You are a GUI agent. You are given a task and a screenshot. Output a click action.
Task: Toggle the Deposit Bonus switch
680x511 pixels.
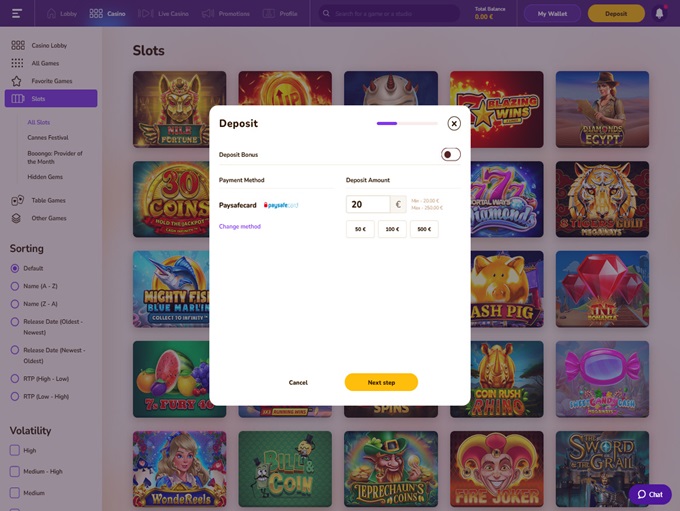point(450,154)
